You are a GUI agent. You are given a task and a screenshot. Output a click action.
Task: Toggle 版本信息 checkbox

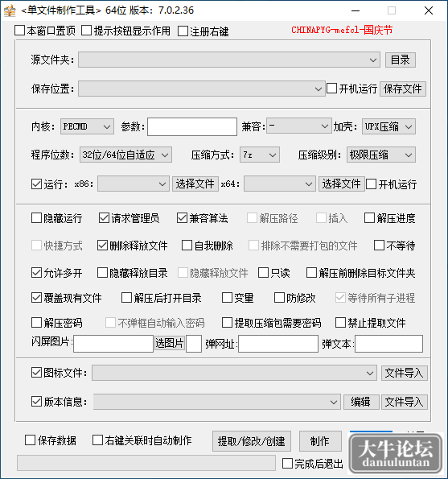[37, 402]
